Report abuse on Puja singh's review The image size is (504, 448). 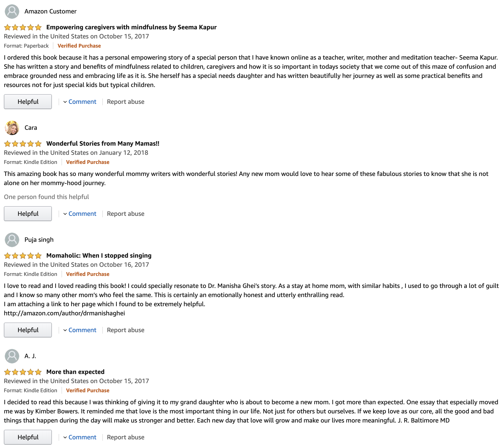point(125,330)
